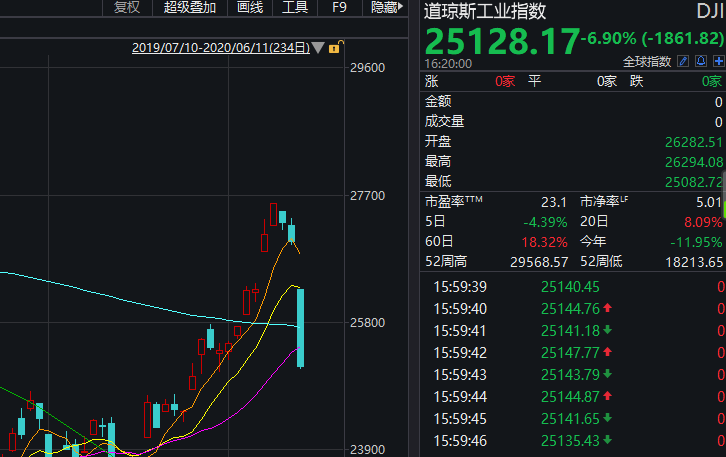Select the 15:59:39 tick row

573,287
